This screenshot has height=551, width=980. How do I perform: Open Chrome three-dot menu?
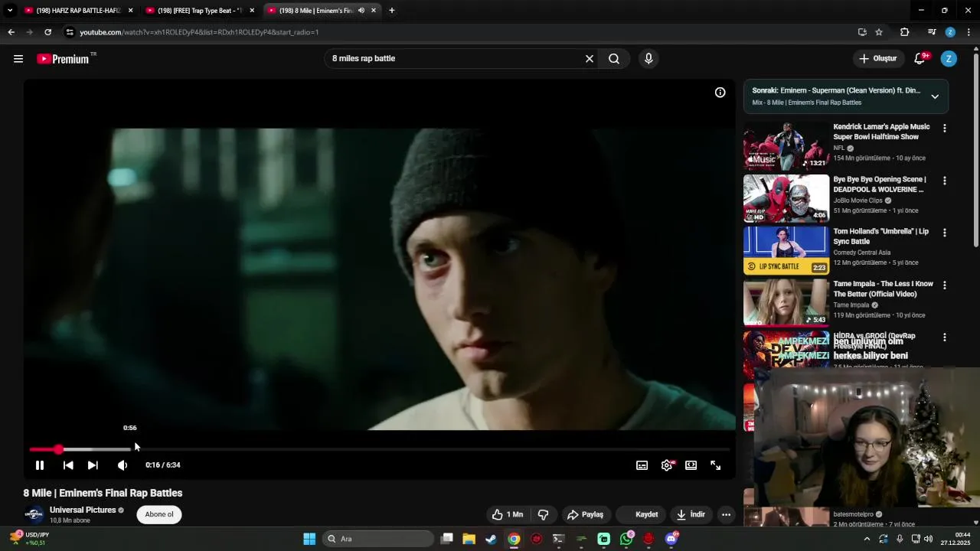(969, 32)
